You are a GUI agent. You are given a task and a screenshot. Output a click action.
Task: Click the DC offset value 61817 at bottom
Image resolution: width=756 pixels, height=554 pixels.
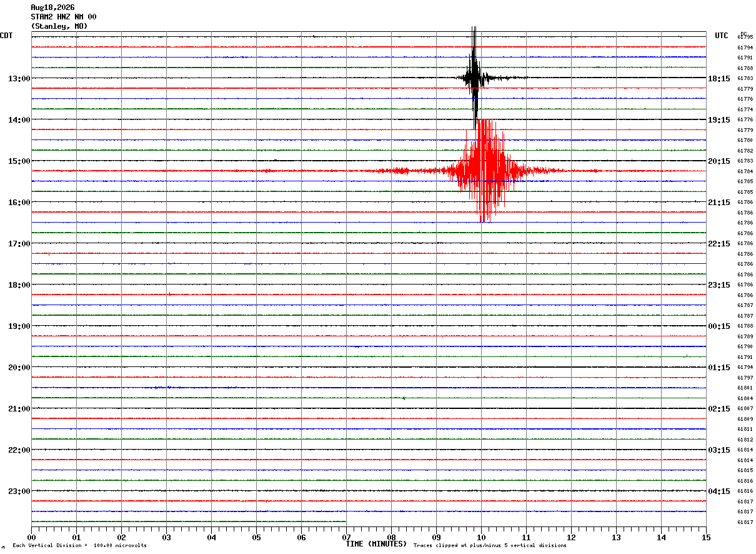745,522
